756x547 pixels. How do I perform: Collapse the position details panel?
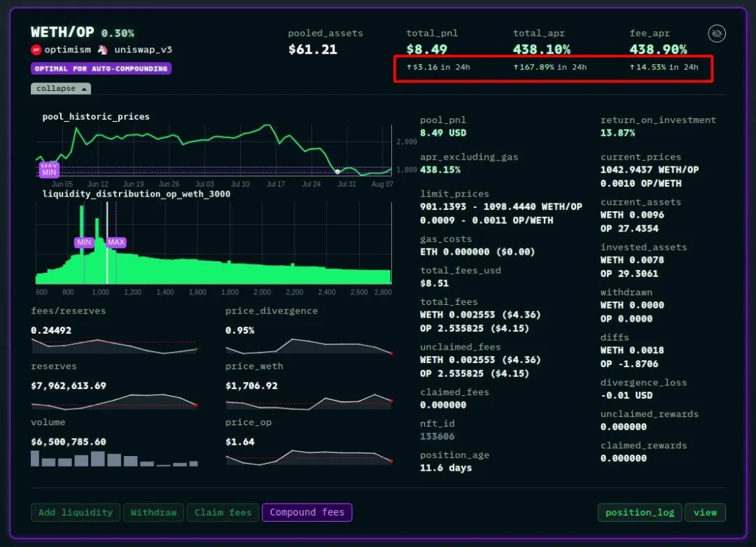tap(61, 89)
